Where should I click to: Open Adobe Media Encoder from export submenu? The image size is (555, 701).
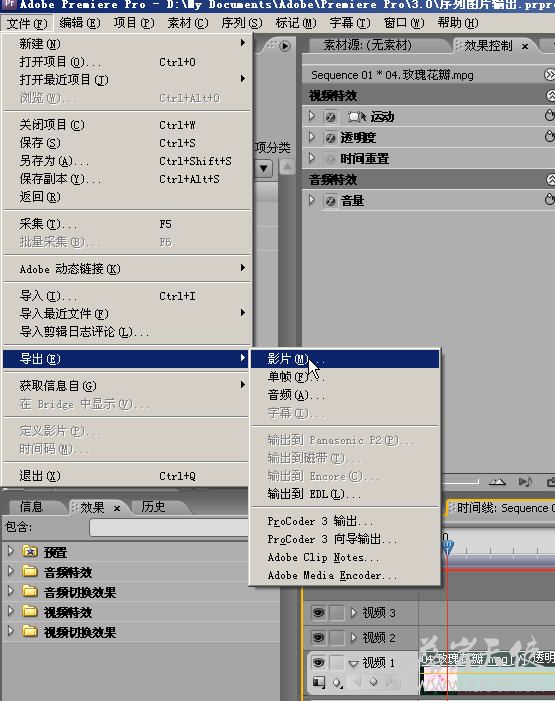pos(345,575)
